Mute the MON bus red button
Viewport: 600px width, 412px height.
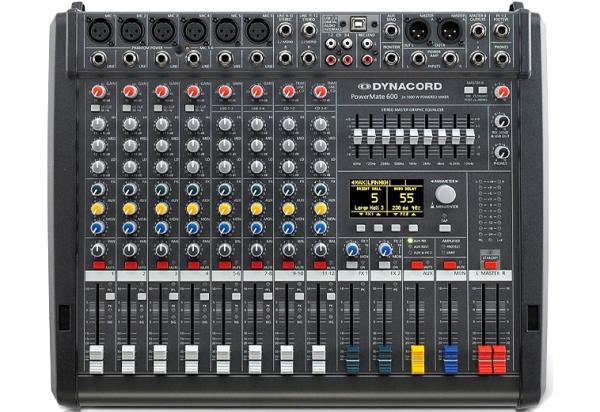450,265
